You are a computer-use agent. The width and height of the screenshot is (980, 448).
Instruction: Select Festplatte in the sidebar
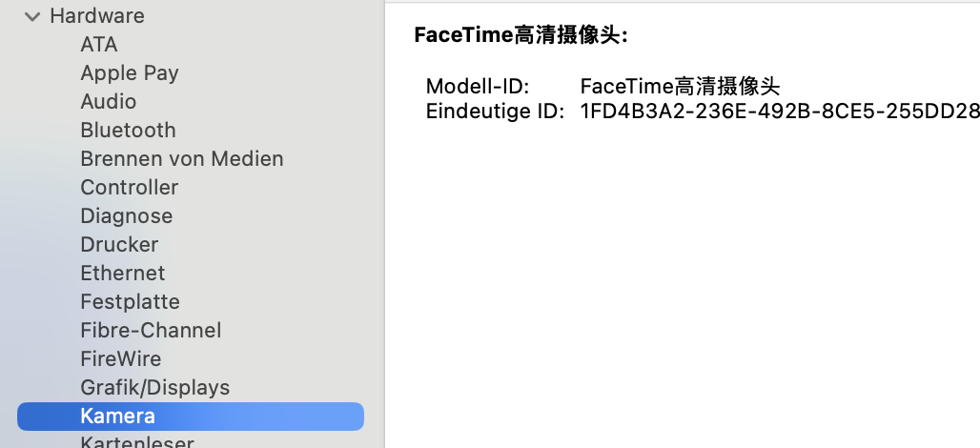[x=130, y=302]
